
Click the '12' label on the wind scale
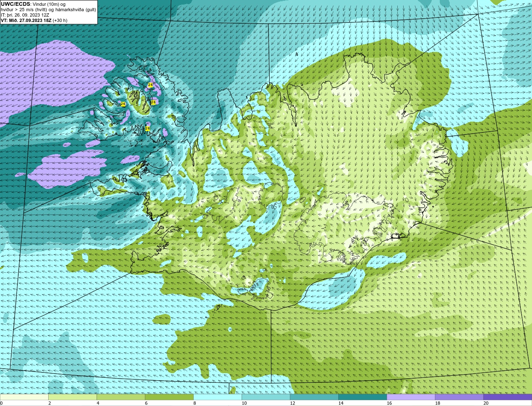[x=292, y=403]
